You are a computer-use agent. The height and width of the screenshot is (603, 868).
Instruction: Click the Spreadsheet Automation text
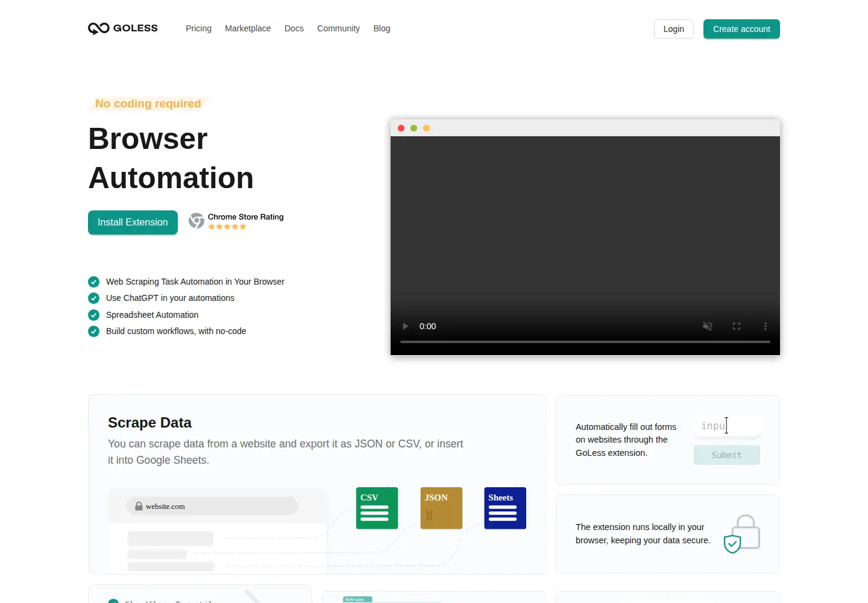pos(152,315)
